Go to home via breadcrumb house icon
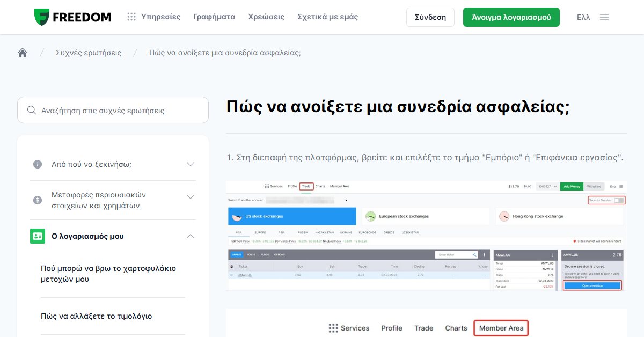The height and width of the screenshot is (337, 644). pos(23,53)
